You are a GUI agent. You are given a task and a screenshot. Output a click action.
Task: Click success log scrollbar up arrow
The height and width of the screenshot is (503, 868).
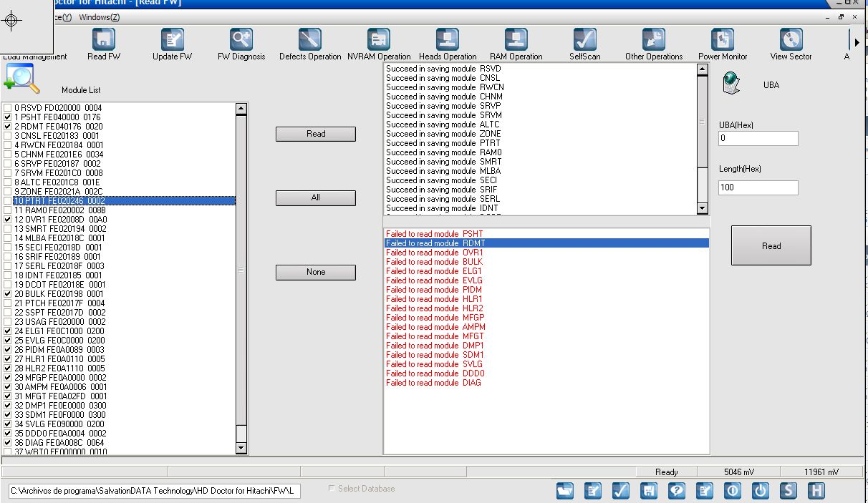pos(703,69)
